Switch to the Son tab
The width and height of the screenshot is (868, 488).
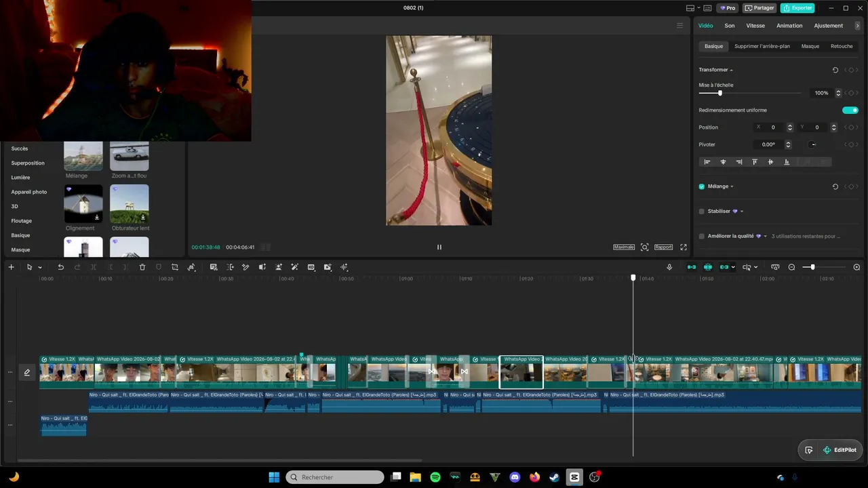click(x=730, y=26)
